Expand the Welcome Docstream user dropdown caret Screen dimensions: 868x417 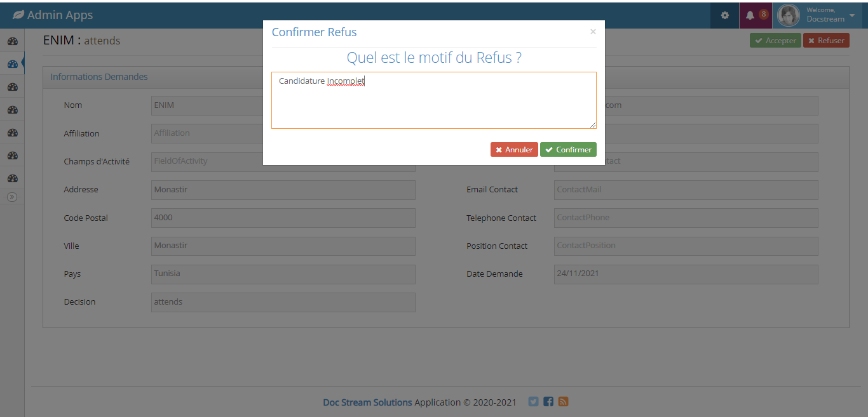(x=852, y=15)
